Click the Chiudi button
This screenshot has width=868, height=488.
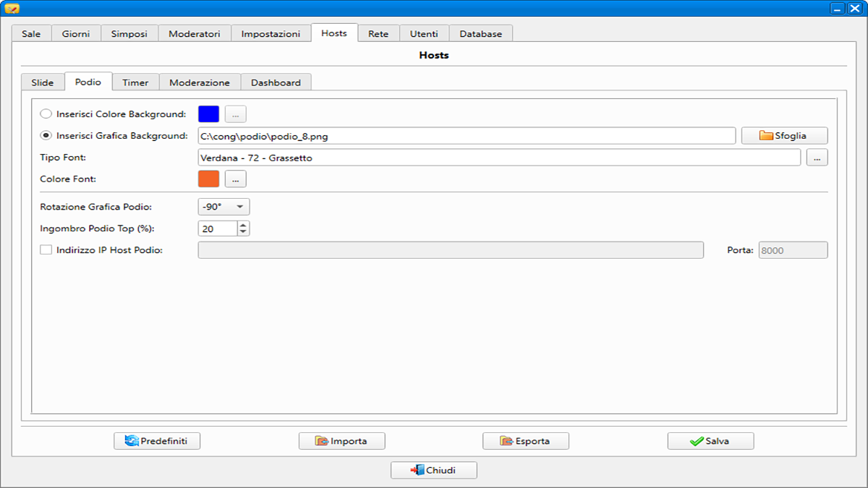coord(434,470)
